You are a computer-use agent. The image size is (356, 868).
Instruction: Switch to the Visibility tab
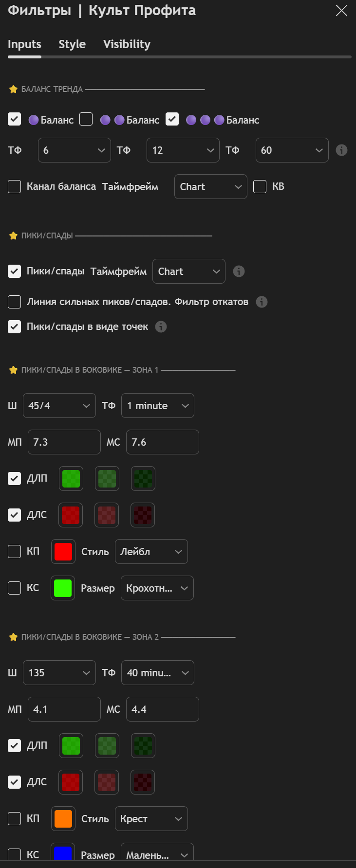(127, 44)
